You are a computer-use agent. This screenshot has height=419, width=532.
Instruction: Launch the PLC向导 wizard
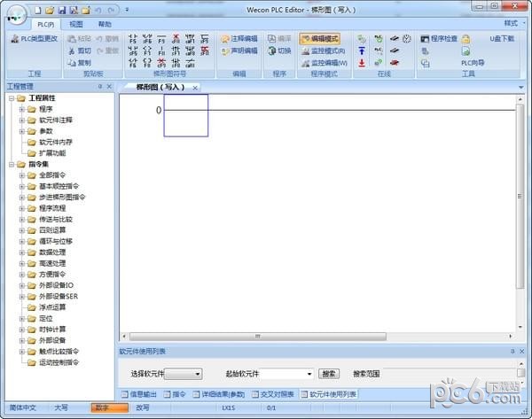473,63
